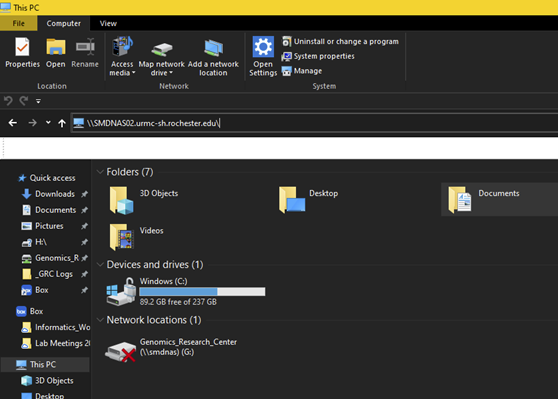Click the This PC title bar icon
This screenshot has height=399, width=558.
[x=5, y=7]
